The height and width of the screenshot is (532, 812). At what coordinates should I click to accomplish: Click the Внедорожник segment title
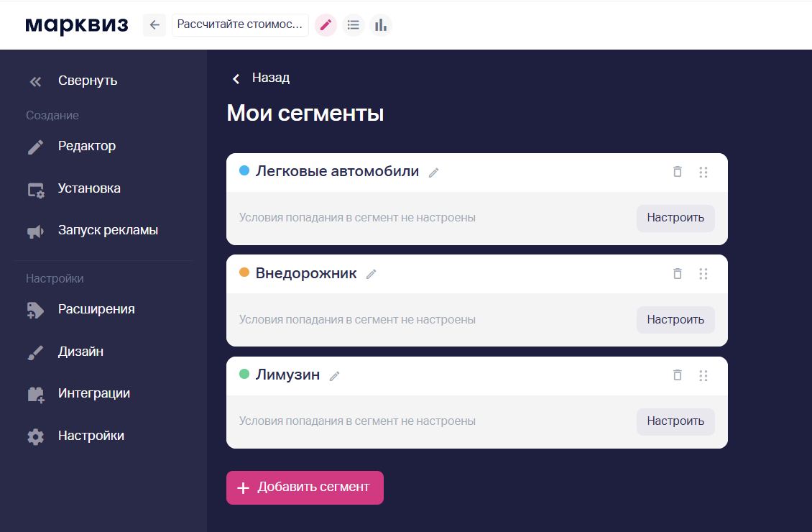point(306,273)
